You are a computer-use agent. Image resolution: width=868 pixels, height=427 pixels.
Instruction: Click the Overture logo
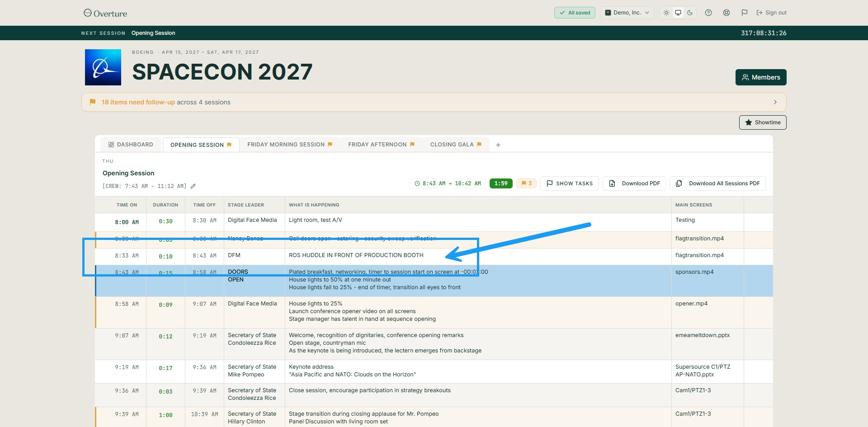pos(105,13)
